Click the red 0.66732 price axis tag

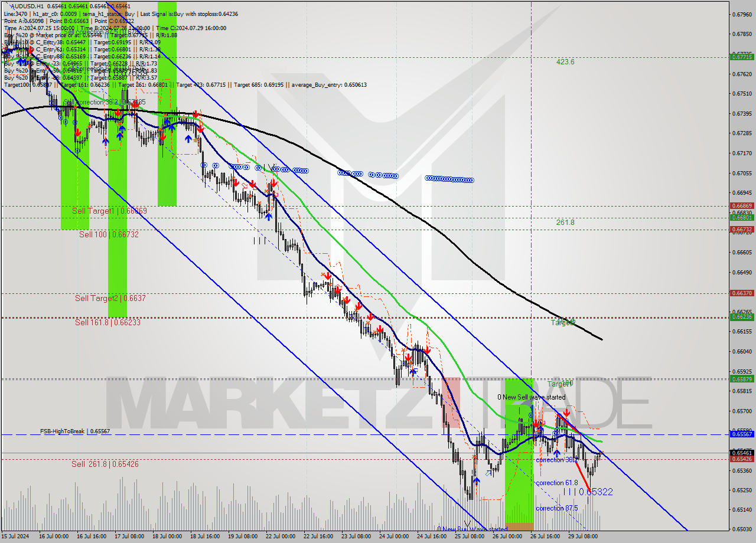point(741,229)
